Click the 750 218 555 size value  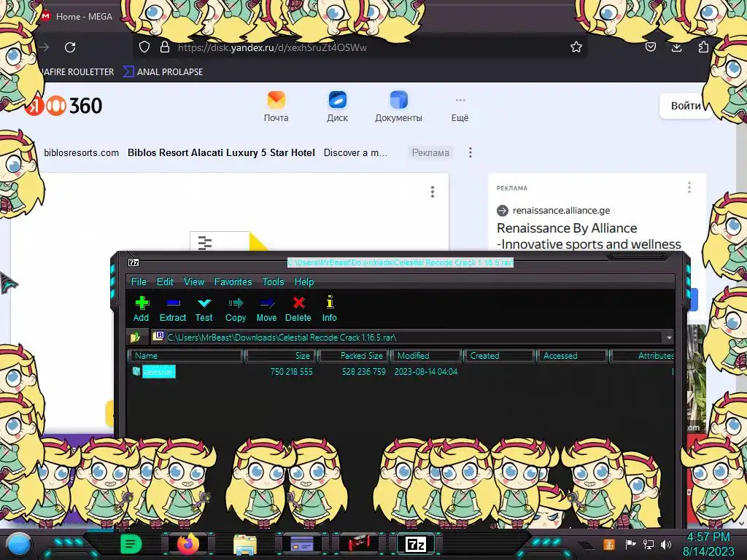coord(291,371)
